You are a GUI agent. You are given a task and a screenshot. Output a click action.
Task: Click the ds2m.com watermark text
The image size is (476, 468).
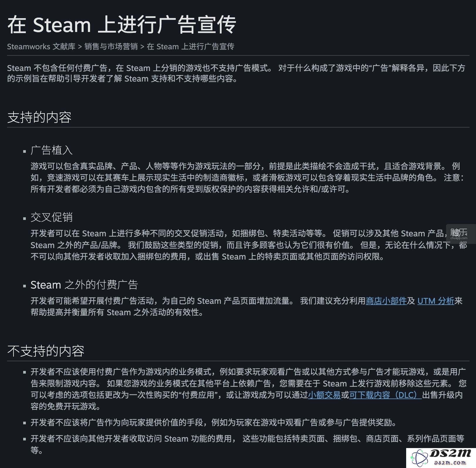click(450, 463)
